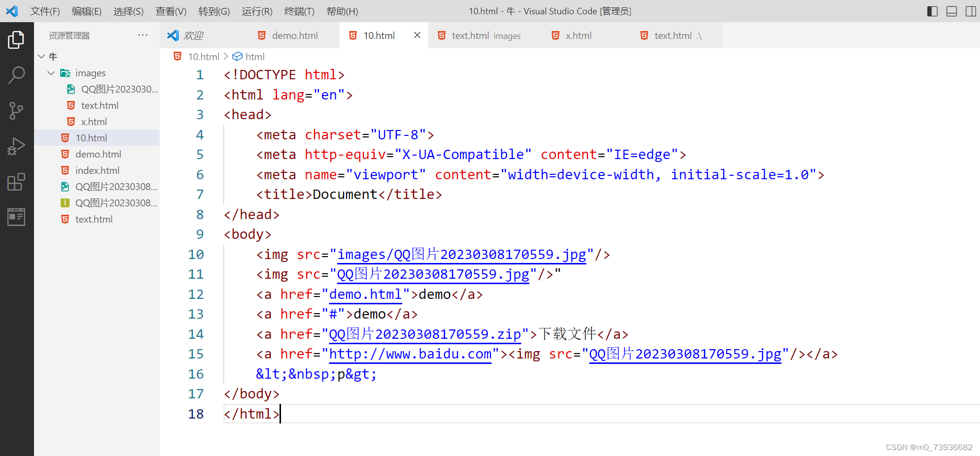The height and width of the screenshot is (456, 980).
Task: Open the Explorer view in activity bar
Action: point(16,40)
